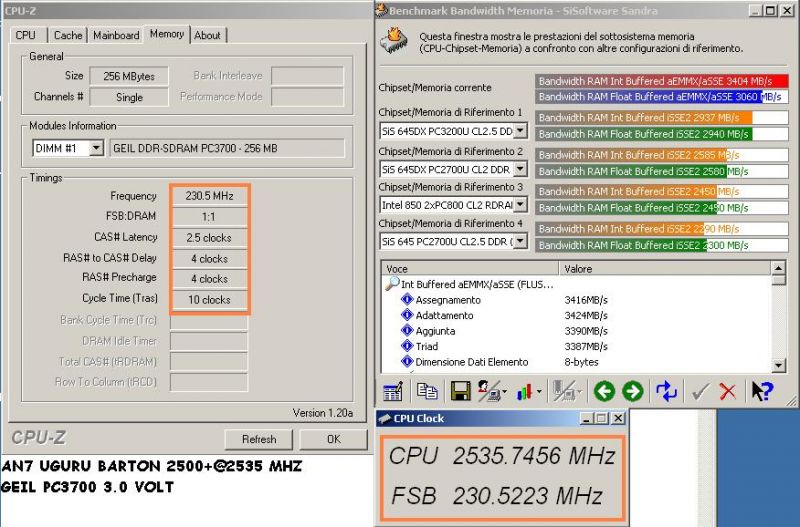800x527 pixels.
Task: Open dropdown arrow beside bar chart icon
Action: coord(539,392)
